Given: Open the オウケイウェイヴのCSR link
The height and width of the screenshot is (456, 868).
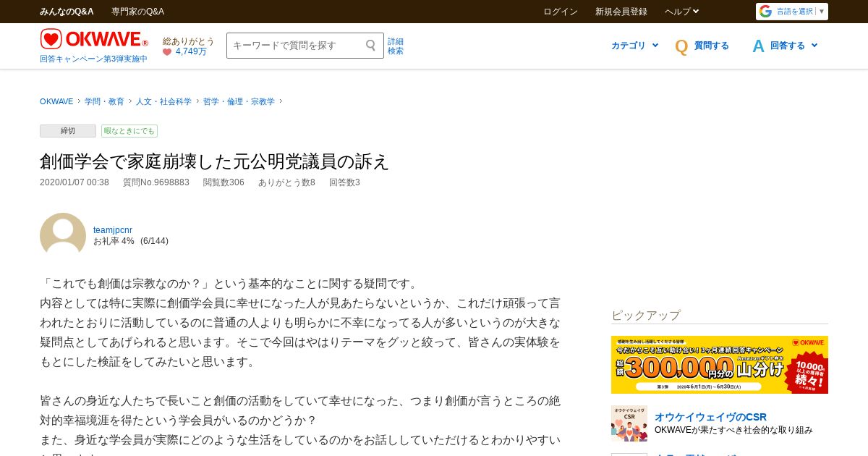Looking at the screenshot, I should coord(710,417).
